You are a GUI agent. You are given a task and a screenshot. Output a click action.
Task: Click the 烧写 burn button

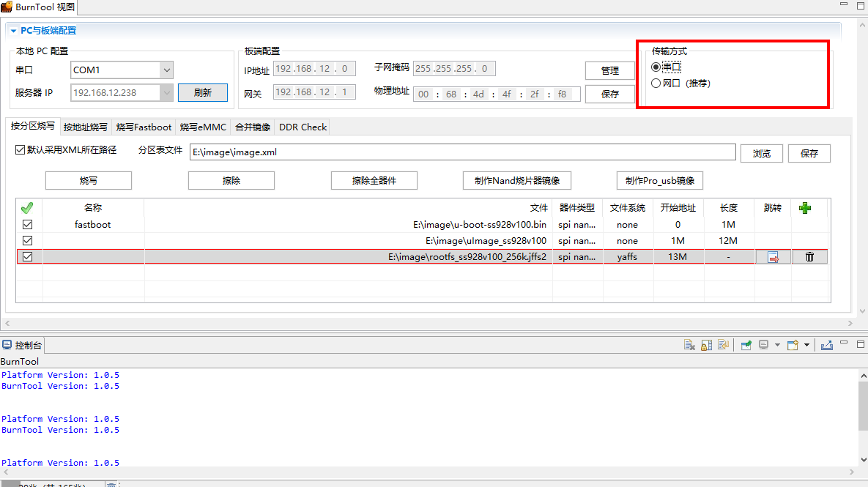coord(89,181)
